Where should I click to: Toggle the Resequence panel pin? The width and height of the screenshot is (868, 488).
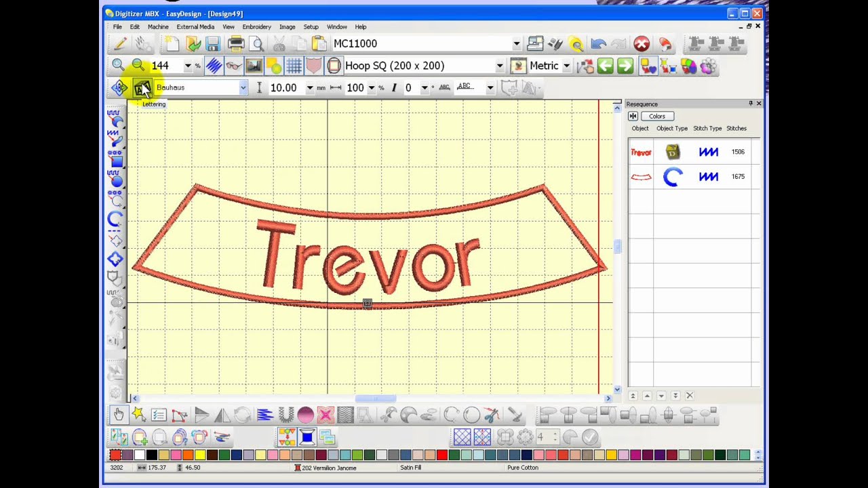coord(751,104)
